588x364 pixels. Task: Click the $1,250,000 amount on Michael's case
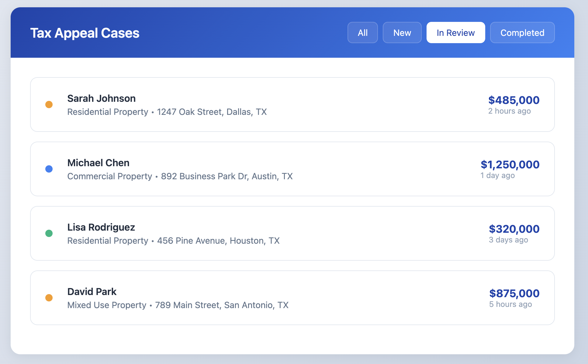tap(510, 164)
